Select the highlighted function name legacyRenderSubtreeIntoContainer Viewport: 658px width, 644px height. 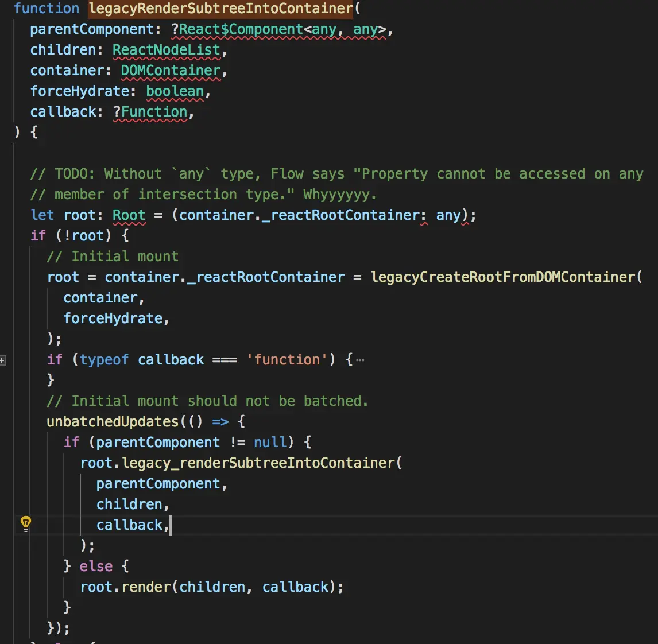[220, 9]
